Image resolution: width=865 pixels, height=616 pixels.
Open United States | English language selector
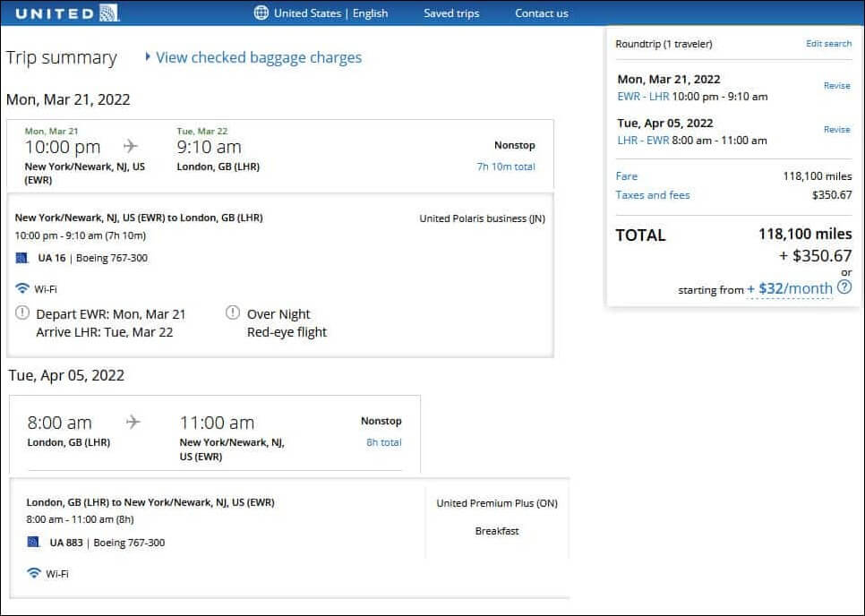coord(330,13)
